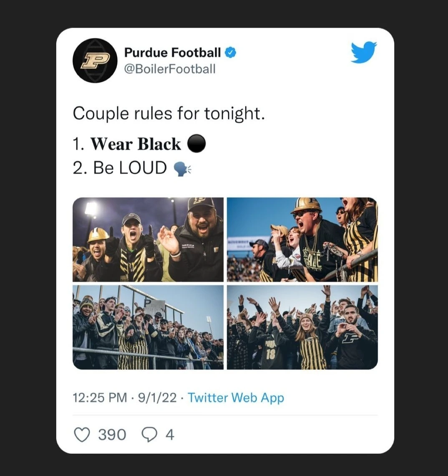Screen dimensions: 448x476
Task: Like the tweet with the heart icon
Action: 82,434
